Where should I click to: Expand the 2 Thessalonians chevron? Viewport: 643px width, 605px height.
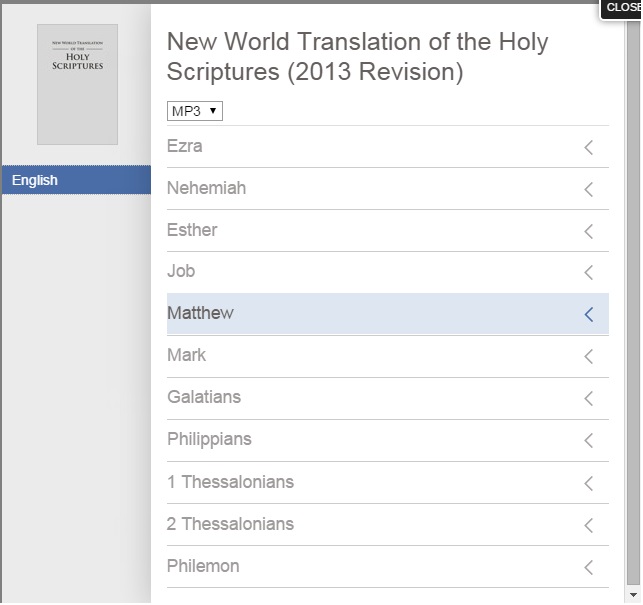click(x=589, y=525)
